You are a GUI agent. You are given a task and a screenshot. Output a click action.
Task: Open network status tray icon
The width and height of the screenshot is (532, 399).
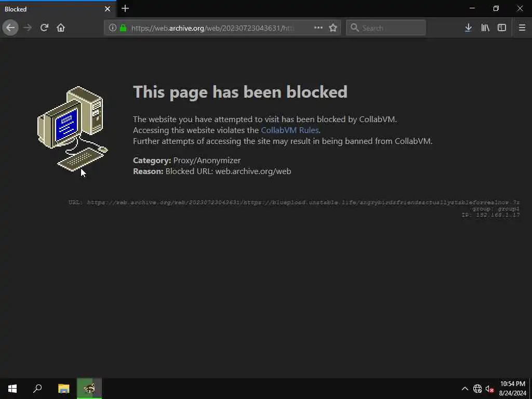pyautogui.click(x=477, y=389)
